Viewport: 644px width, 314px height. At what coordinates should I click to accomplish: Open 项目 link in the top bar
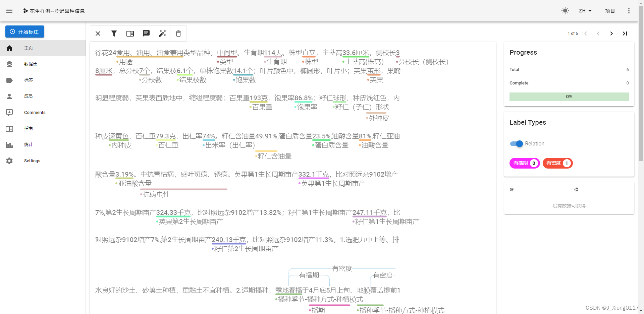coord(610,10)
